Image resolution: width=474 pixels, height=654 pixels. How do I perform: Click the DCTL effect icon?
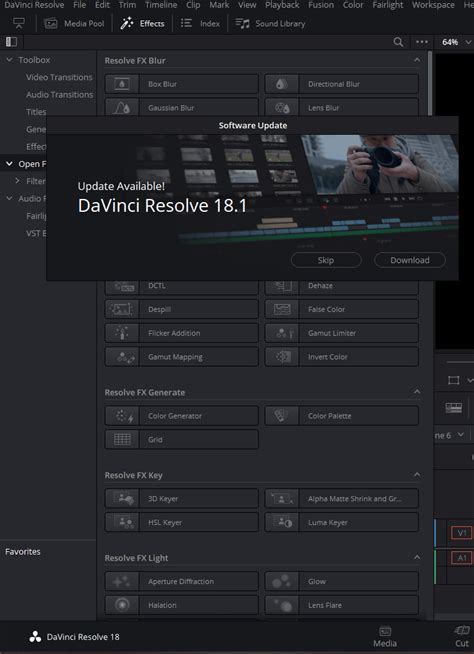click(121, 286)
